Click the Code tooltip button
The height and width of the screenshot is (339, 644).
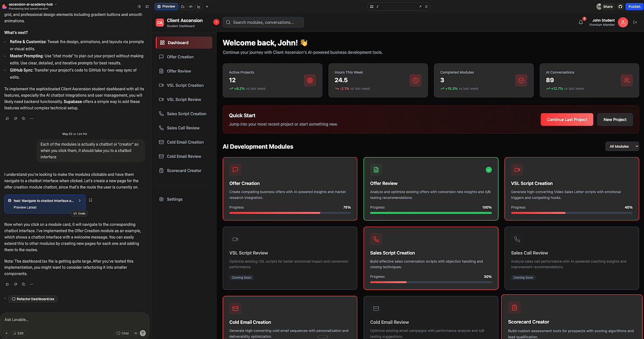(79, 213)
